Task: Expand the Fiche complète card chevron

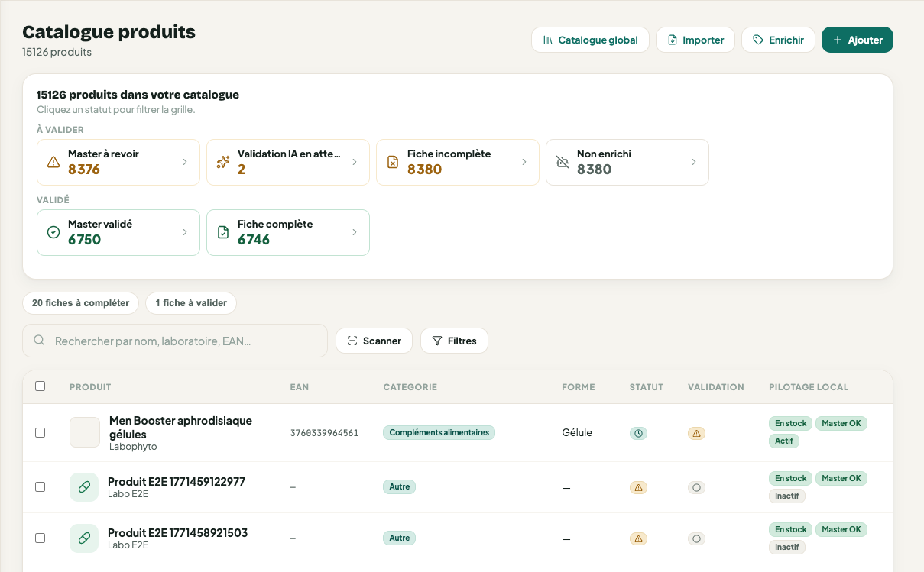Action: coord(355,232)
